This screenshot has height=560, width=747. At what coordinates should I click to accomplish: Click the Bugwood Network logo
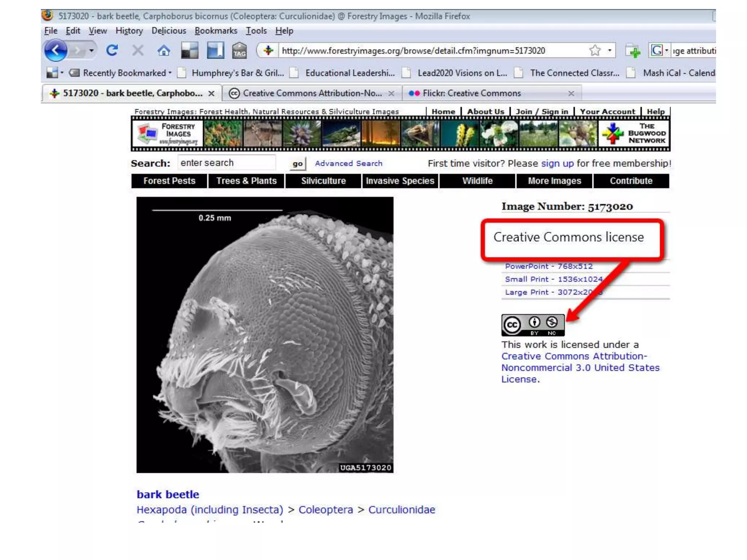[x=634, y=133]
